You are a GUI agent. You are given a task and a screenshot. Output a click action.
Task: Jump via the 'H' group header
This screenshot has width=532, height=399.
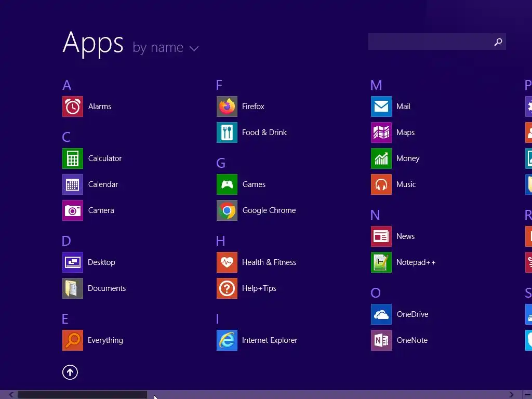click(220, 241)
